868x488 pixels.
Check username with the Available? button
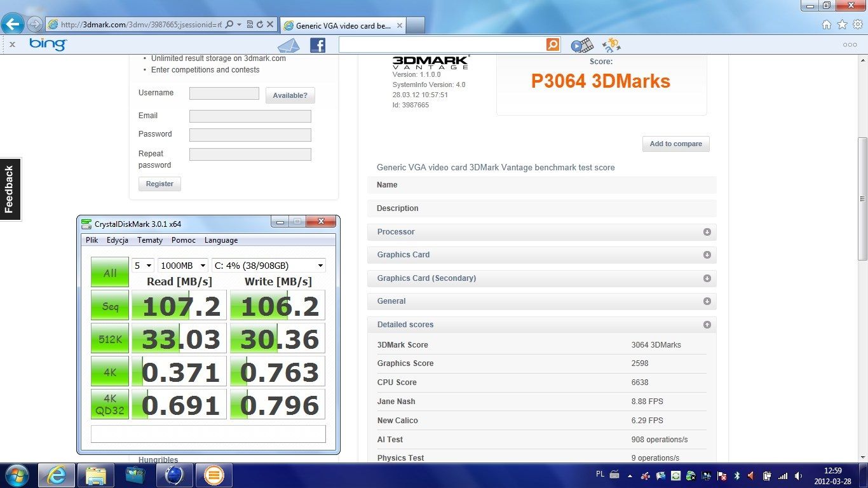290,95
